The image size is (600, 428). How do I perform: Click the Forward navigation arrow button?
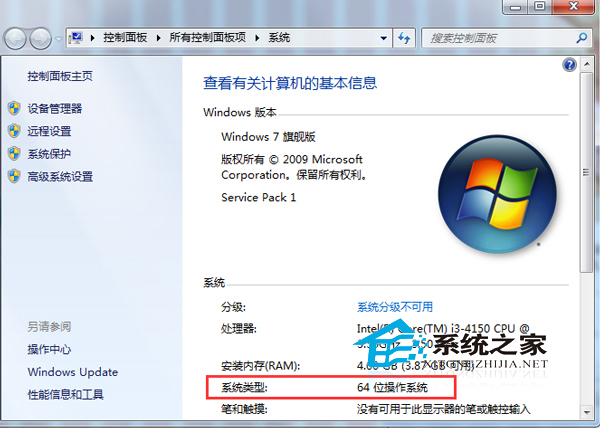tap(40, 39)
